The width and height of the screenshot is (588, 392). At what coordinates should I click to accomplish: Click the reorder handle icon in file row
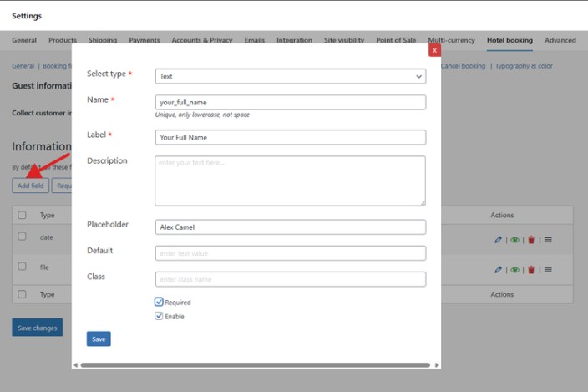coord(548,270)
